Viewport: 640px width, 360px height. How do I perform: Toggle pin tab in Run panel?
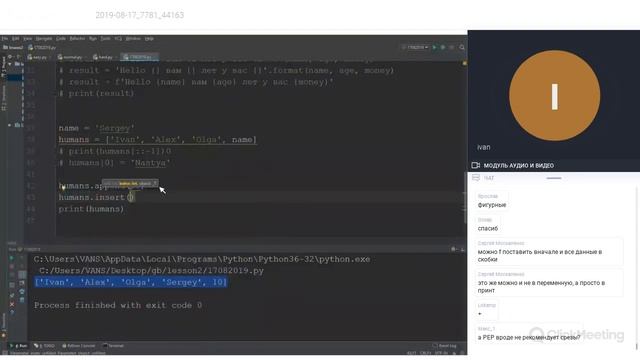click(11, 295)
